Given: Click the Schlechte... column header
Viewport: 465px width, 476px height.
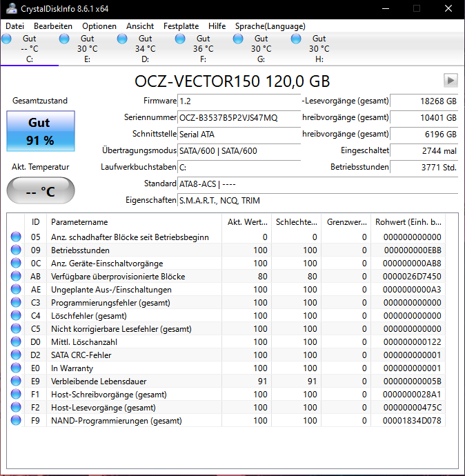Looking at the screenshot, I should pyautogui.click(x=297, y=222).
